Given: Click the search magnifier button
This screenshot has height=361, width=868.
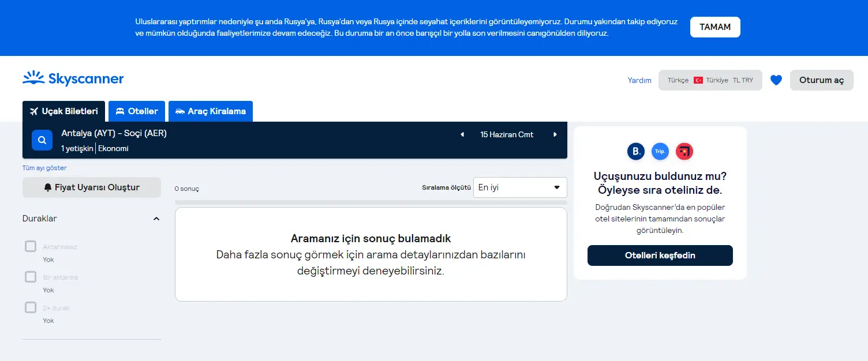Looking at the screenshot, I should 42,140.
